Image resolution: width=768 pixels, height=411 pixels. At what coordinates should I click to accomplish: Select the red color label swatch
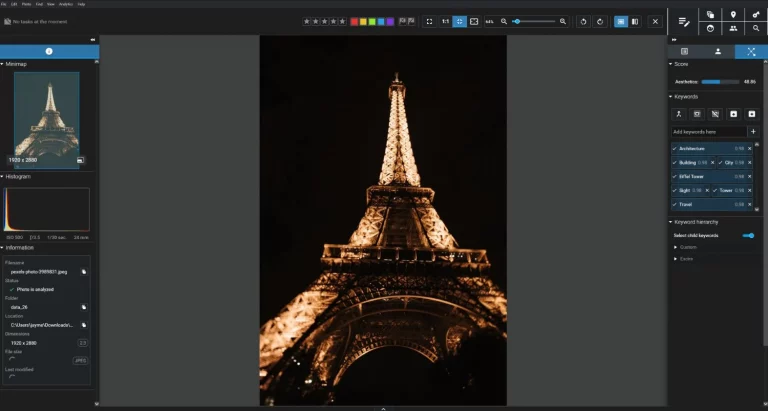point(355,21)
